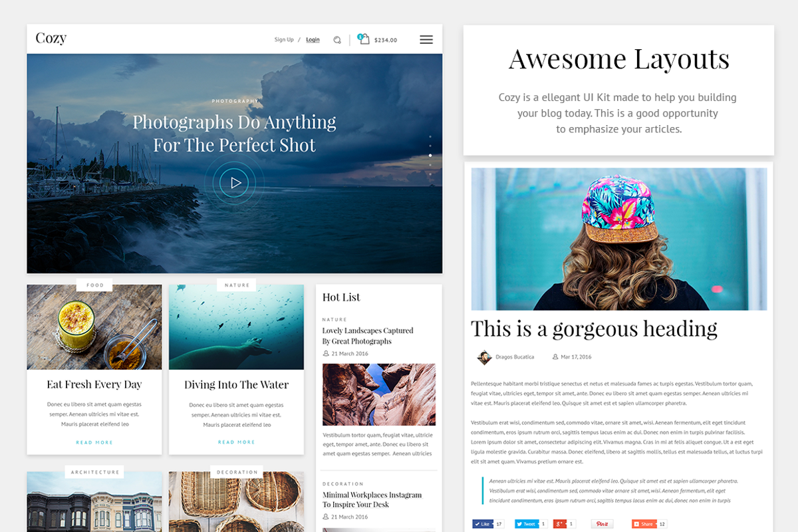Open the Login link
Image resolution: width=798 pixels, height=532 pixels.
tap(313, 40)
